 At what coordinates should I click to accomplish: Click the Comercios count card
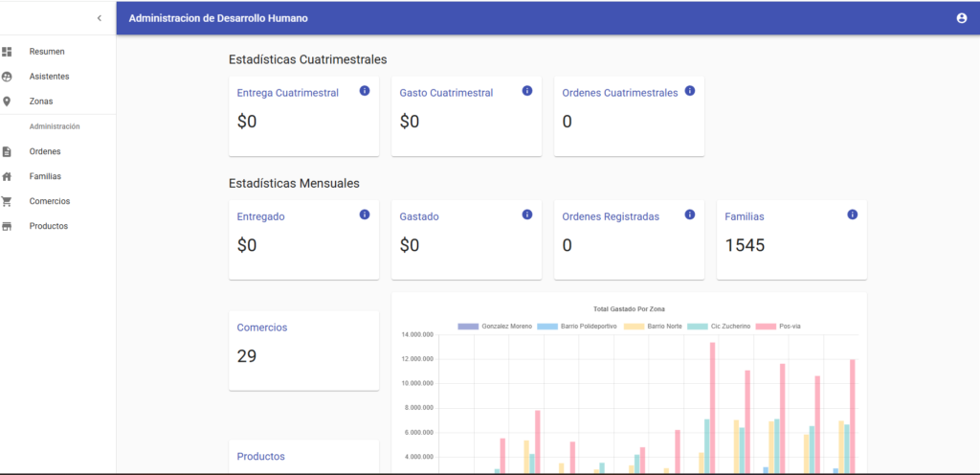pyautogui.click(x=303, y=351)
